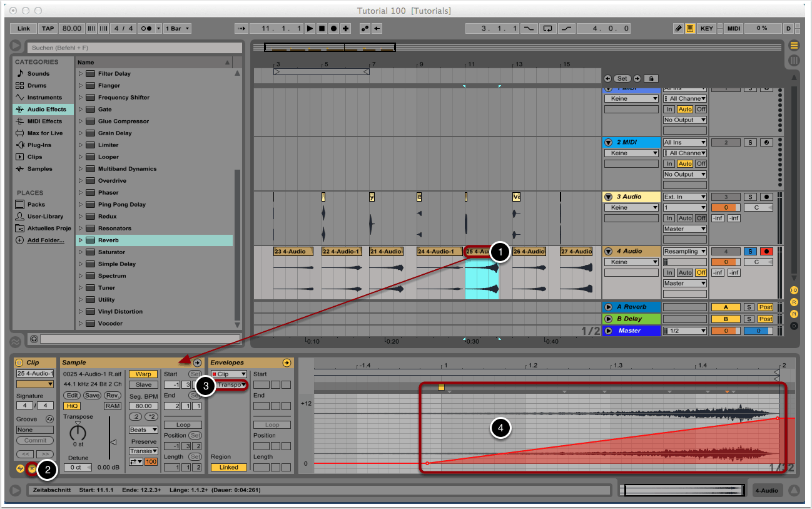This screenshot has width=812, height=509.
Task: Open the Beats warp mode dropdown
Action: [x=143, y=430]
